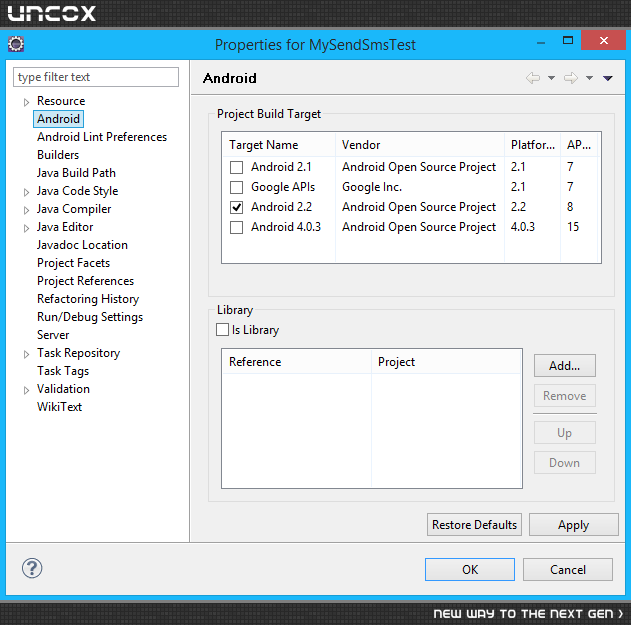This screenshot has width=631, height=625.
Task: Expand the Java Compiler tree node
Action: (26, 210)
